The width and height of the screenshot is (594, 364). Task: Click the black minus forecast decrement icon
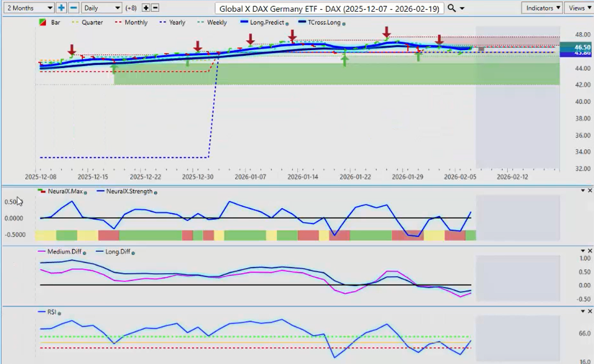(155, 8)
